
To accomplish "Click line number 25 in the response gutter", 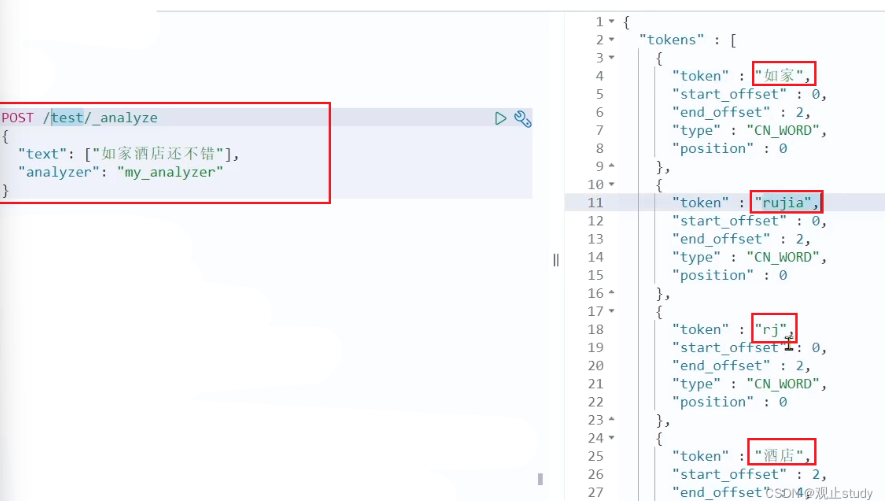I will click(595, 456).
